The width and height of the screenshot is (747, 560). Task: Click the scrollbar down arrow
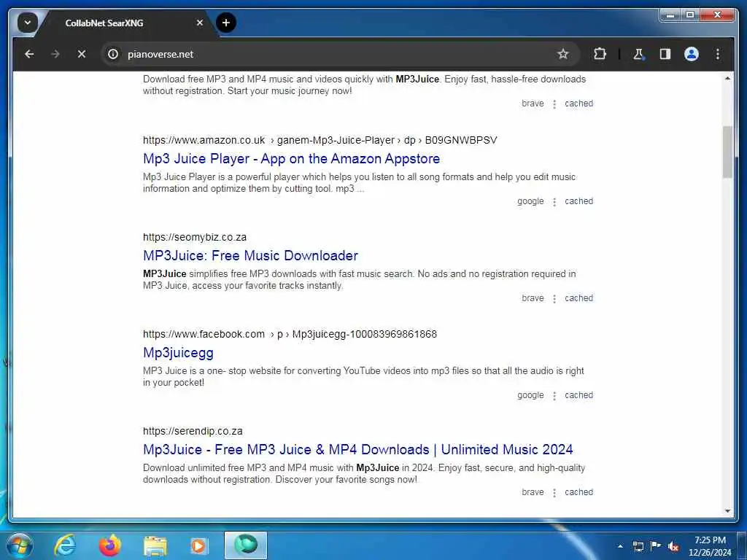[x=727, y=511]
